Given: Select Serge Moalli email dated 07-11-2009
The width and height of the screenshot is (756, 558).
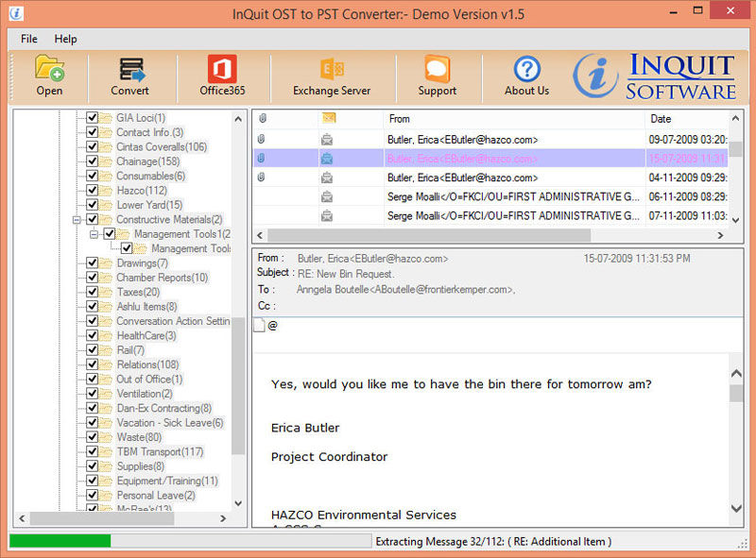Looking at the screenshot, I should click(490, 215).
